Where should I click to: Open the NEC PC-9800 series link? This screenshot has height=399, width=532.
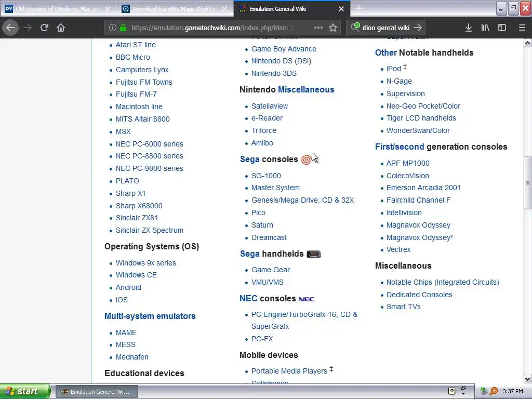click(149, 168)
